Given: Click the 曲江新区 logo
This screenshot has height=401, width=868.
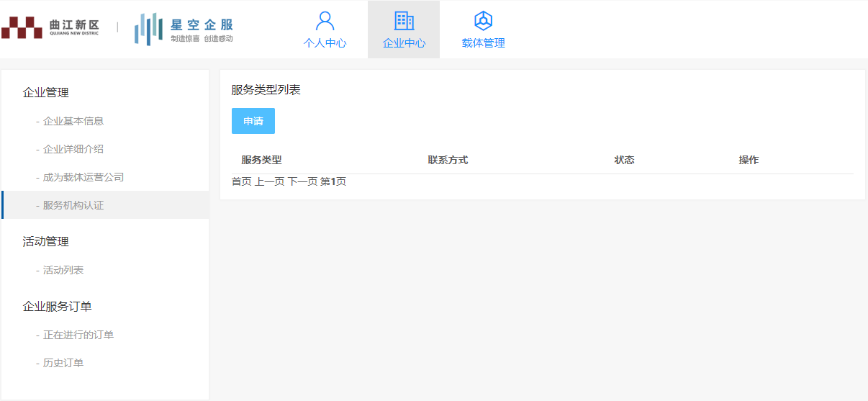Looking at the screenshot, I should click(50, 28).
